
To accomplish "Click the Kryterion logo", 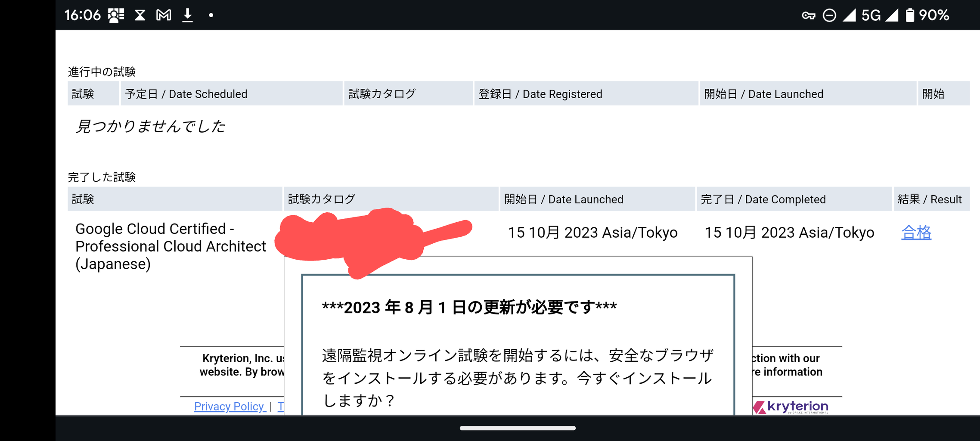I will pyautogui.click(x=791, y=407).
